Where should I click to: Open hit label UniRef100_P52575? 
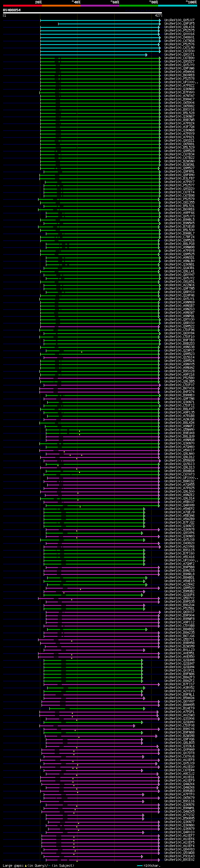coord(179,31)
